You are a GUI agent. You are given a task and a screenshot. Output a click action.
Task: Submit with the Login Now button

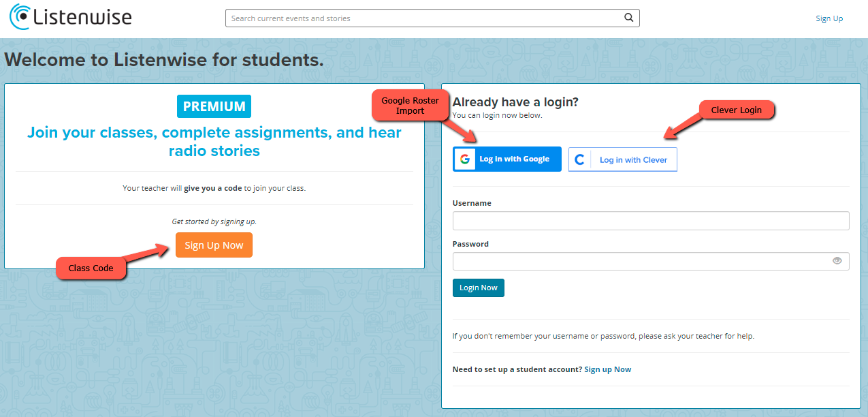(x=479, y=288)
